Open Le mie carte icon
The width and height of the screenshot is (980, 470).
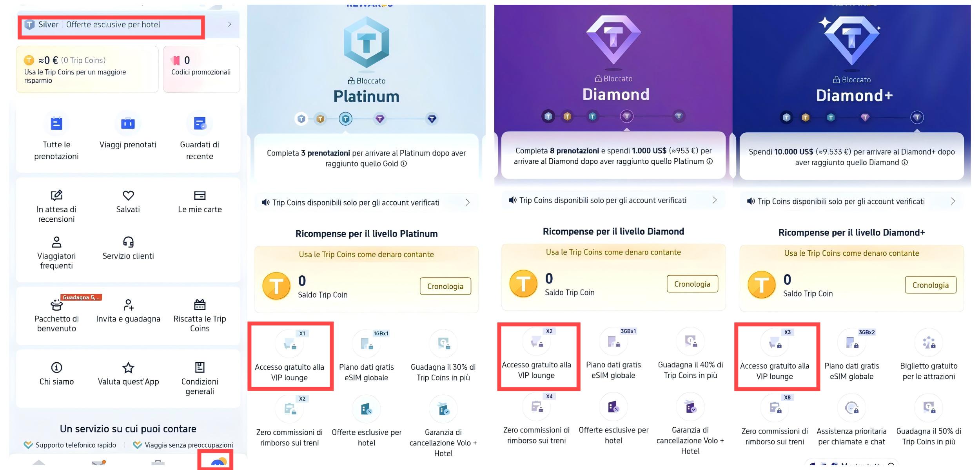(200, 195)
